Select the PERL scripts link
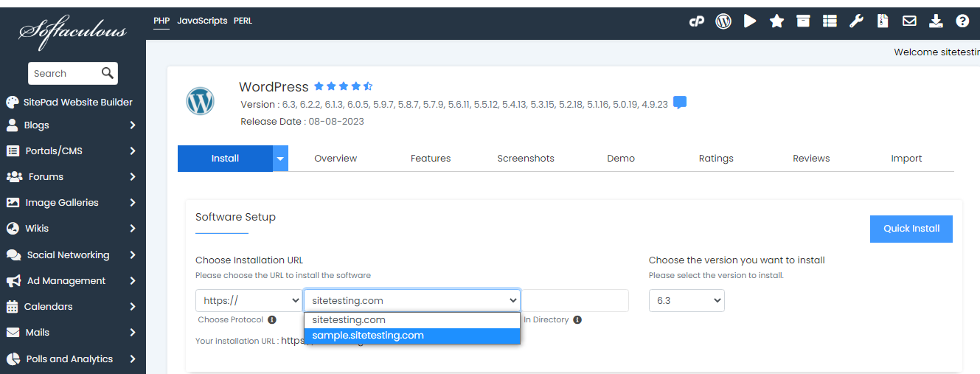980x374 pixels. click(x=243, y=21)
